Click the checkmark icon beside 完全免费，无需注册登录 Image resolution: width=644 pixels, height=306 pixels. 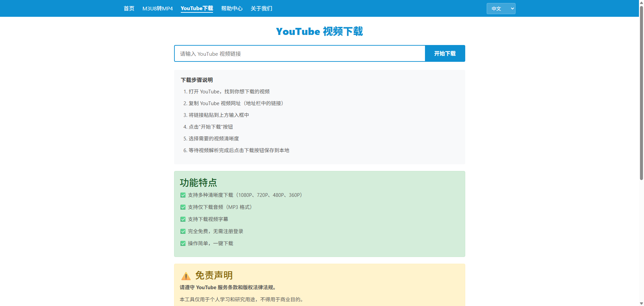point(183,231)
